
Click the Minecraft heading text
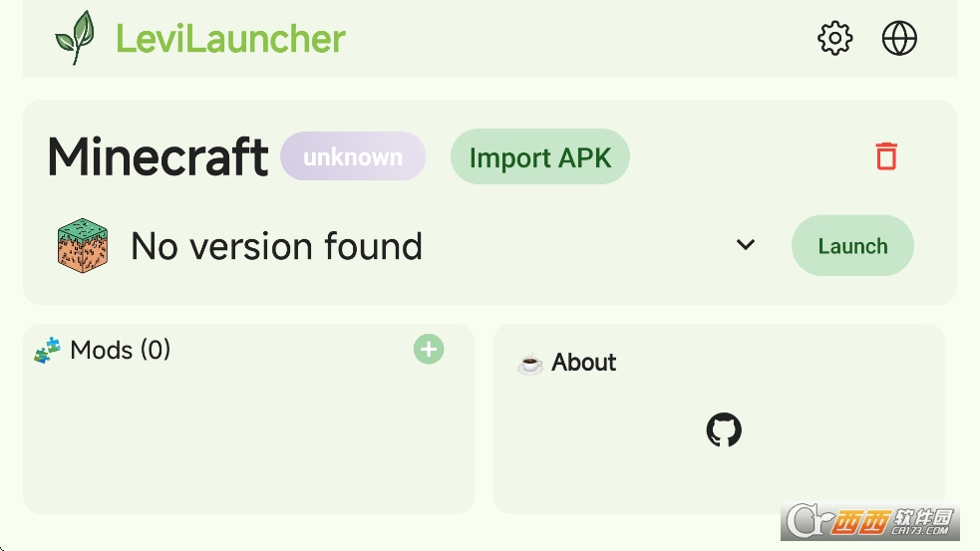158,157
